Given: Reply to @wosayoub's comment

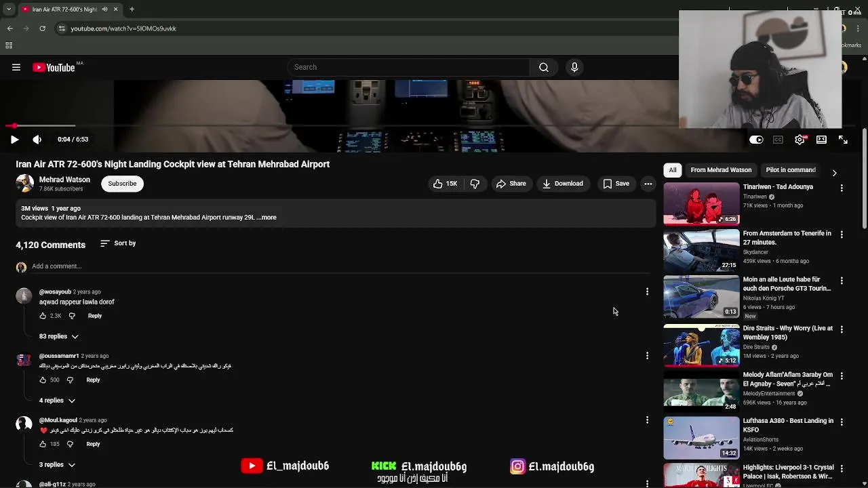Looking at the screenshot, I should (95, 316).
